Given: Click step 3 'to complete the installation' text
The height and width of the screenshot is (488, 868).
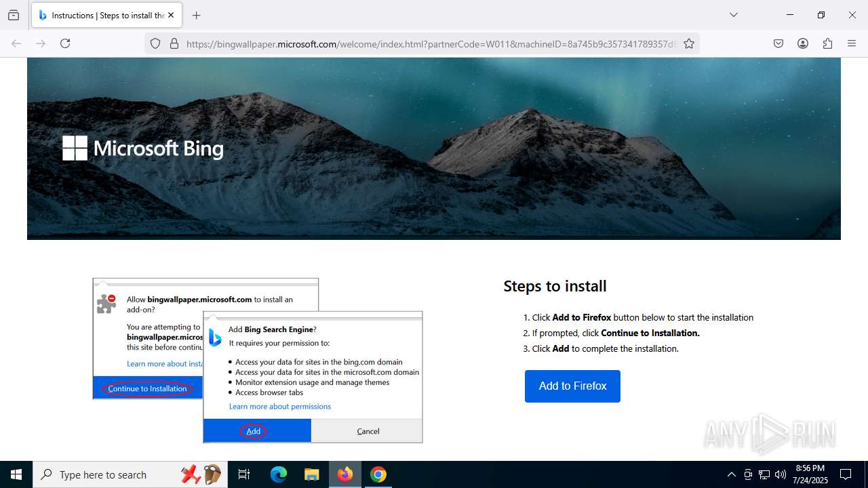Looking at the screenshot, I should pyautogui.click(x=625, y=348).
